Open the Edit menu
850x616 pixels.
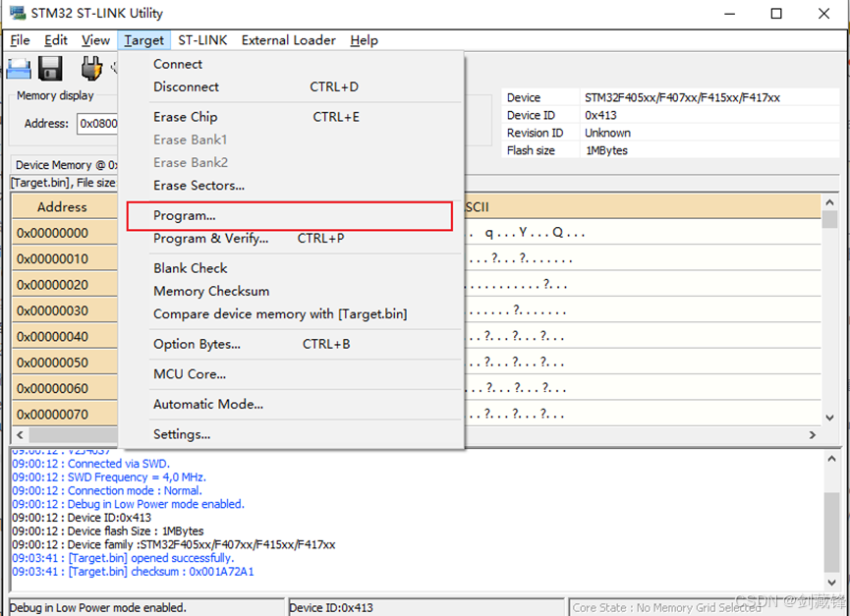pyautogui.click(x=55, y=40)
